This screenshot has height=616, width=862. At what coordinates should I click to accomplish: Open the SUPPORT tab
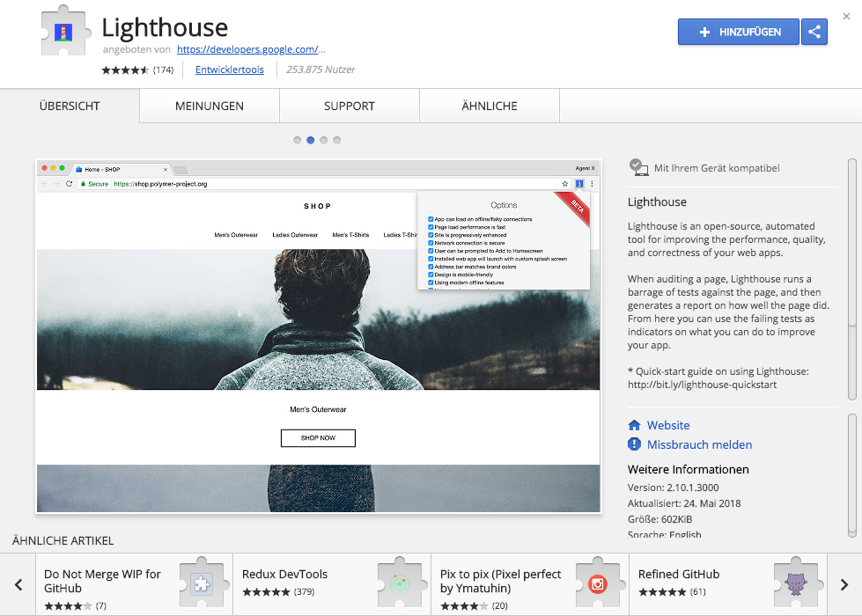tap(350, 106)
